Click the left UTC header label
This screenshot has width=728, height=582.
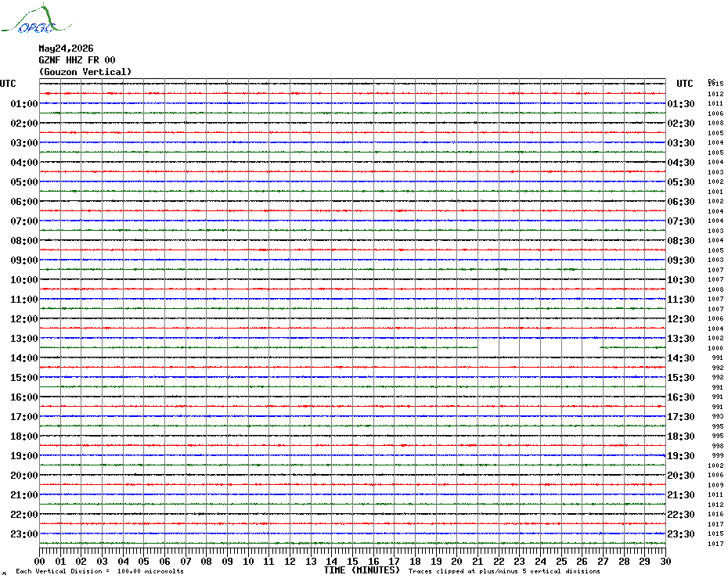[x=8, y=84]
